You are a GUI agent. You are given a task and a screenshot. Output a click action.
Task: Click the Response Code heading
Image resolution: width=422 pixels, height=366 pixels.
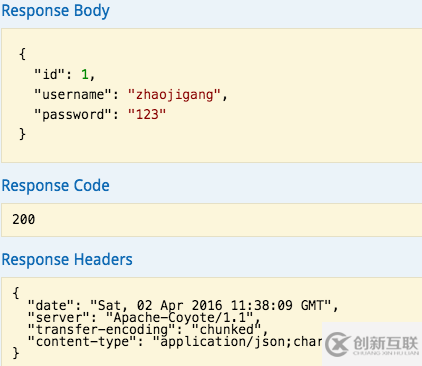[55, 185]
